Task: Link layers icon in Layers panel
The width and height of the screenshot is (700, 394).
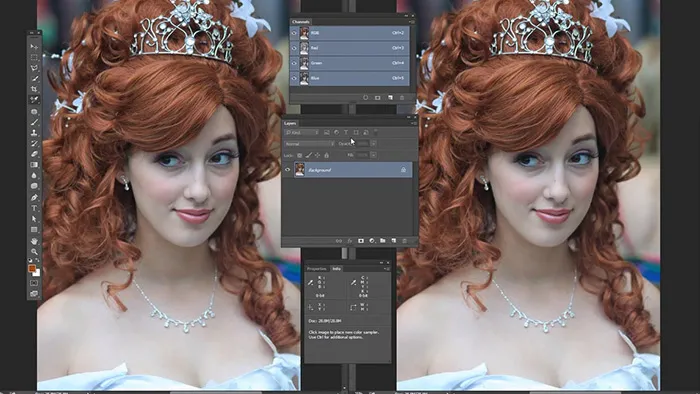Action: coord(338,241)
